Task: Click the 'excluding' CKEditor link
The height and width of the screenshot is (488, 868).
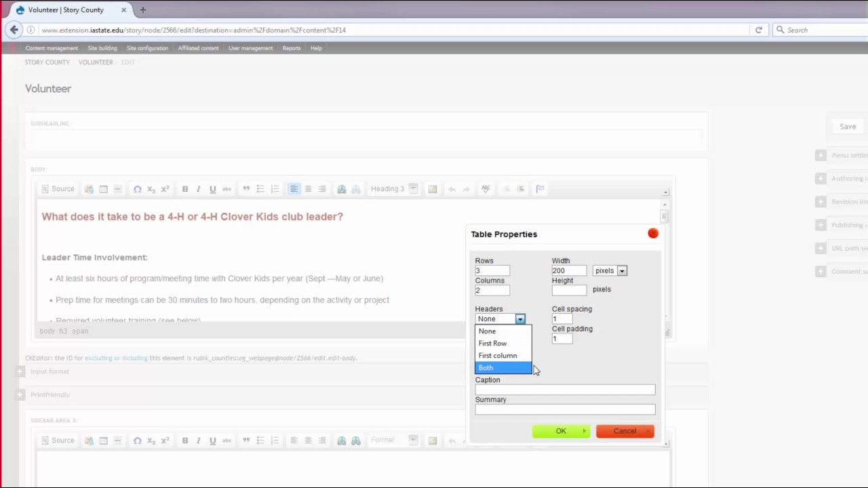Action: tap(98, 358)
